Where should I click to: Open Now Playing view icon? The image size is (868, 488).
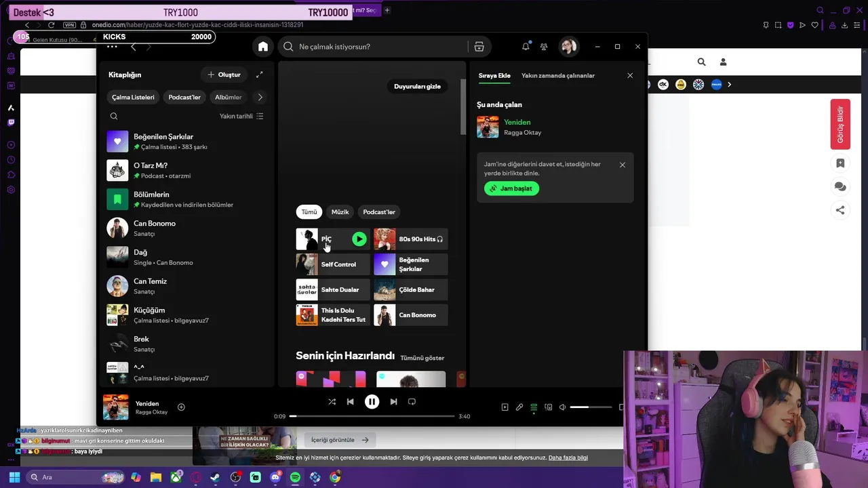(x=505, y=407)
